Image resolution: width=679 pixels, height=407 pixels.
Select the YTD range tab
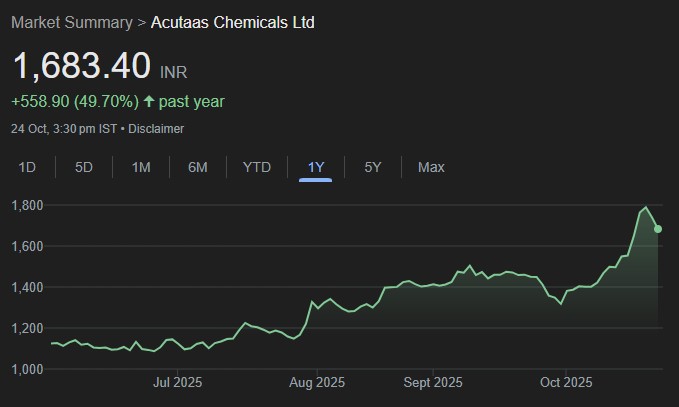257,167
